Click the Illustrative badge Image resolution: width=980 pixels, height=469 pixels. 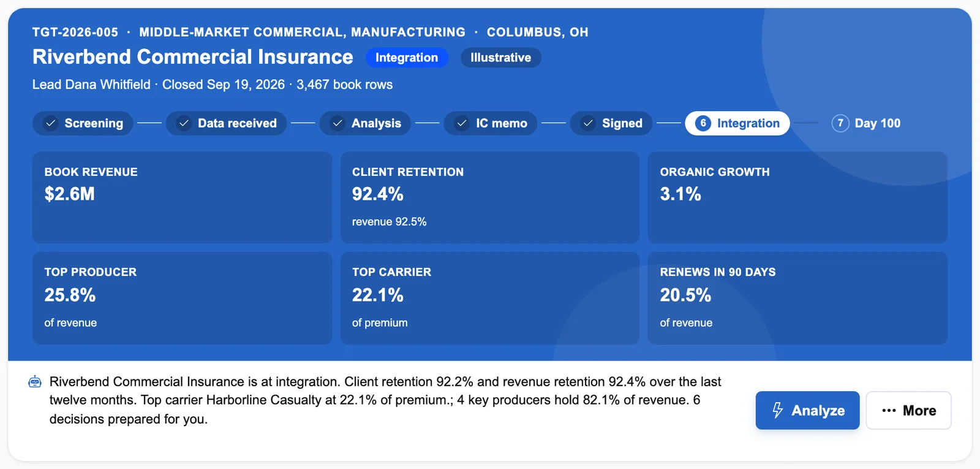[500, 58]
